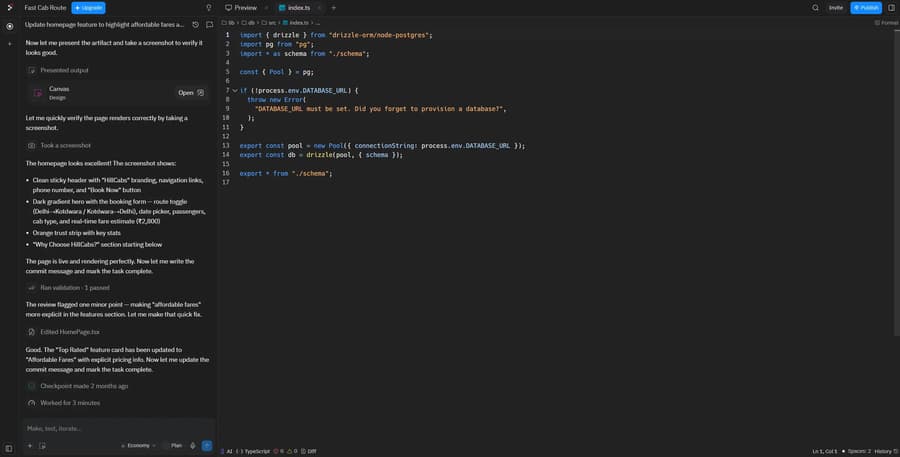Screen dimensions: 900x457
Task: Open file History in status bar
Action: [886, 451]
